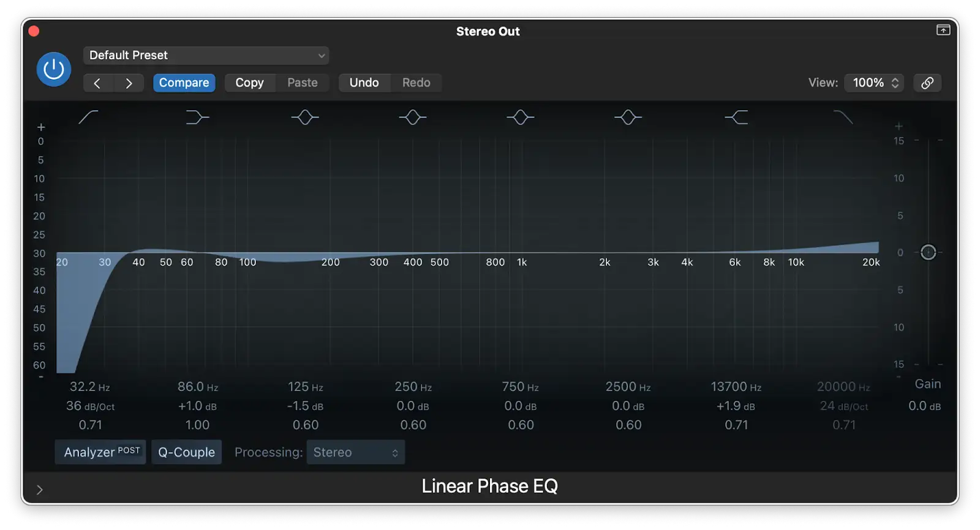
Task: Open the Processing Stereo dropdown
Action: [x=355, y=452]
